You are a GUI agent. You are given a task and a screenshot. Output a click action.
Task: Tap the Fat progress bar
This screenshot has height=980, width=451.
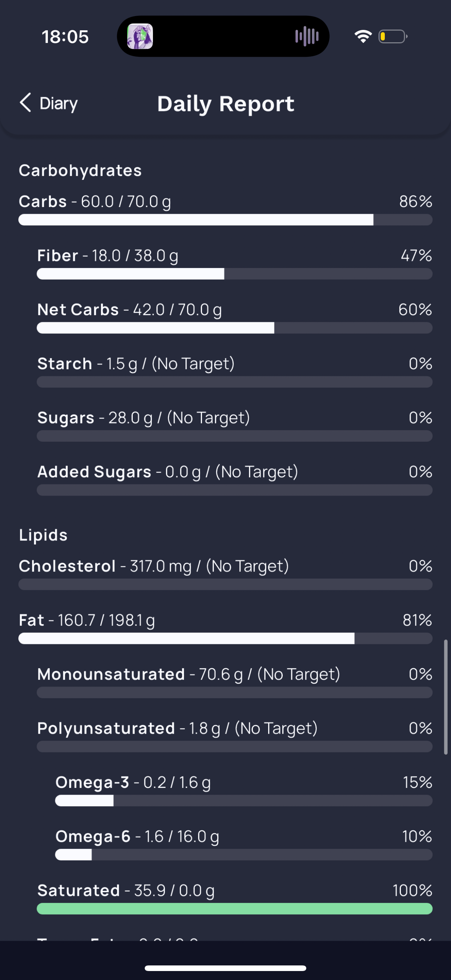pos(225,639)
